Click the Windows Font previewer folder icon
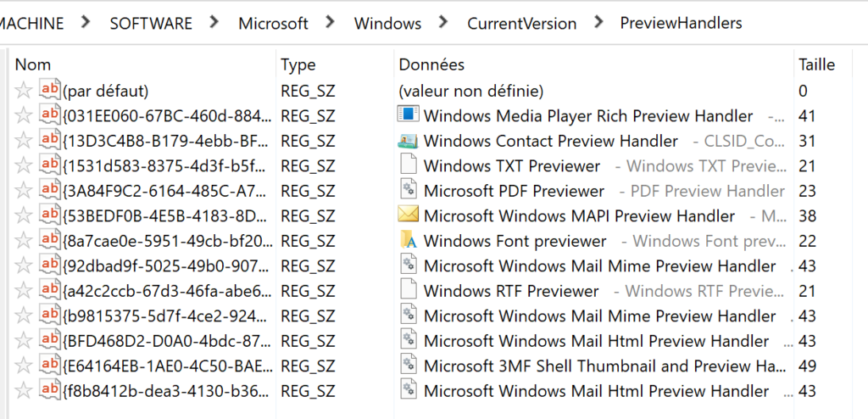The width and height of the screenshot is (868, 419). (409, 239)
